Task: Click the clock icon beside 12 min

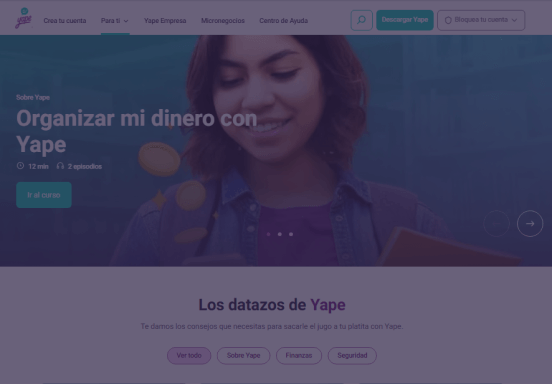Action: click(20, 166)
